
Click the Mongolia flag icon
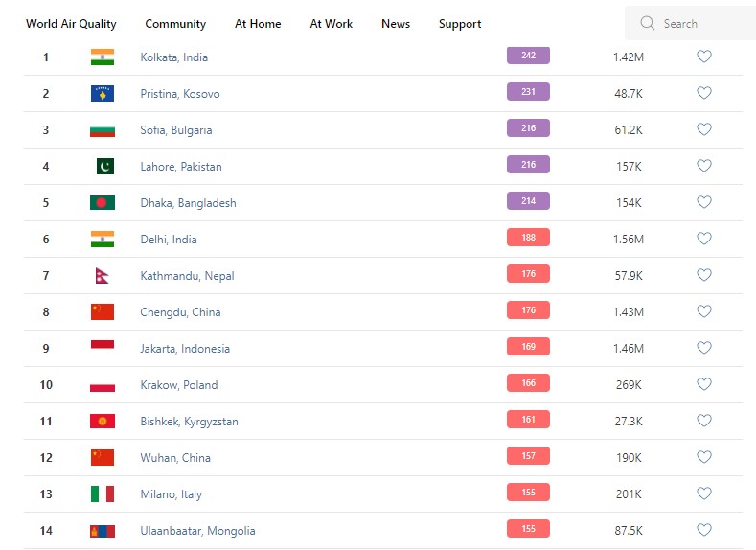[x=103, y=531]
